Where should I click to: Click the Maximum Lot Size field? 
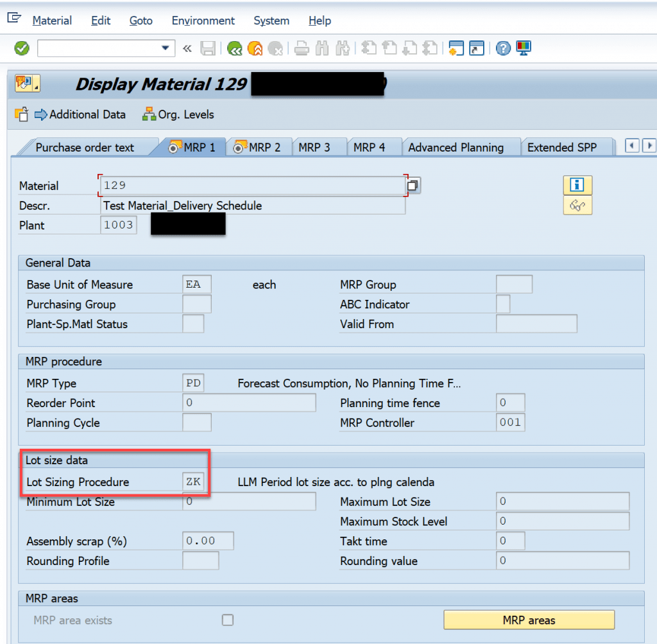563,501
